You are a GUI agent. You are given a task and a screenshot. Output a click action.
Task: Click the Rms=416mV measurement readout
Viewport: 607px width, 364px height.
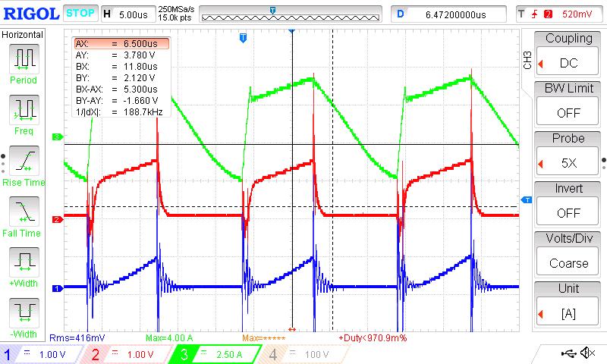tap(77, 337)
